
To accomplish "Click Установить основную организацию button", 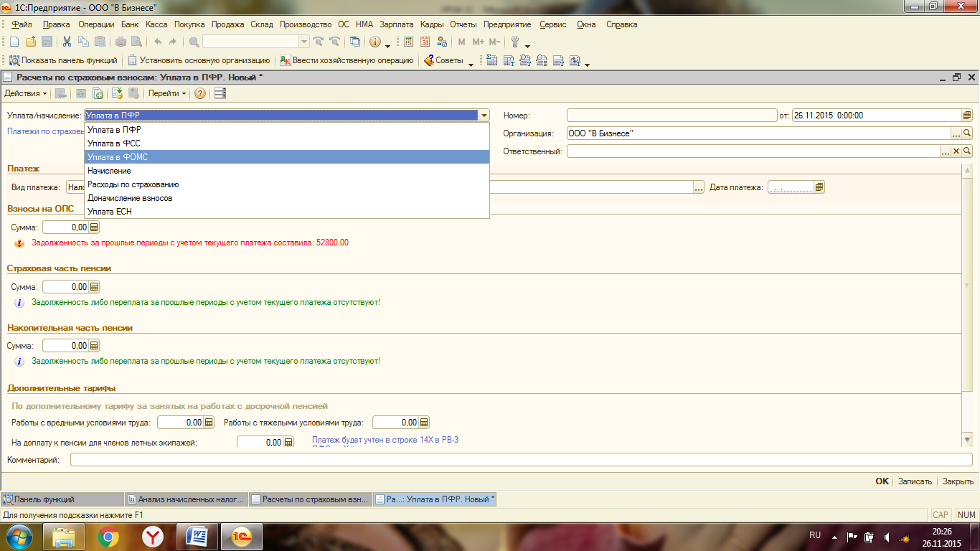I will point(199,61).
